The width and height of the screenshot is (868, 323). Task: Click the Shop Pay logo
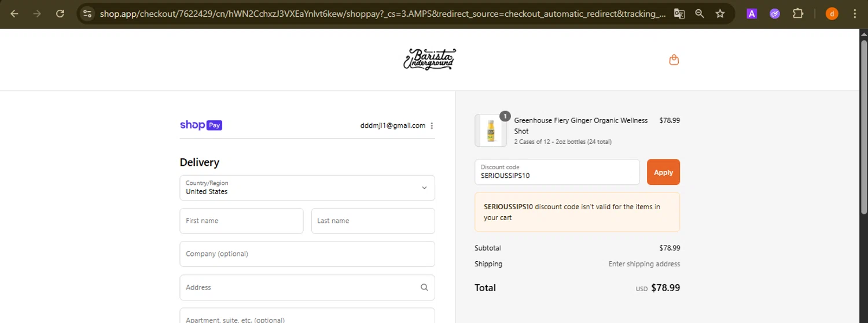tap(201, 125)
